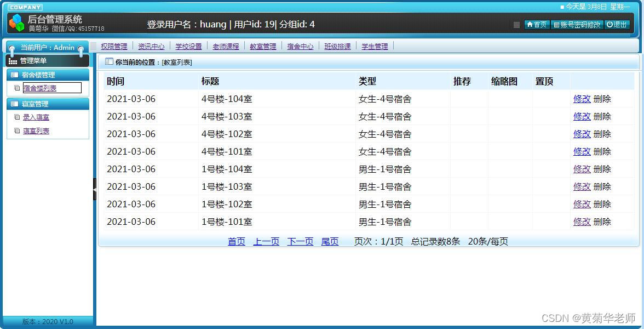Click the pin icon on 当前用户 Admin bar
The image size is (644, 329).
[12, 48]
